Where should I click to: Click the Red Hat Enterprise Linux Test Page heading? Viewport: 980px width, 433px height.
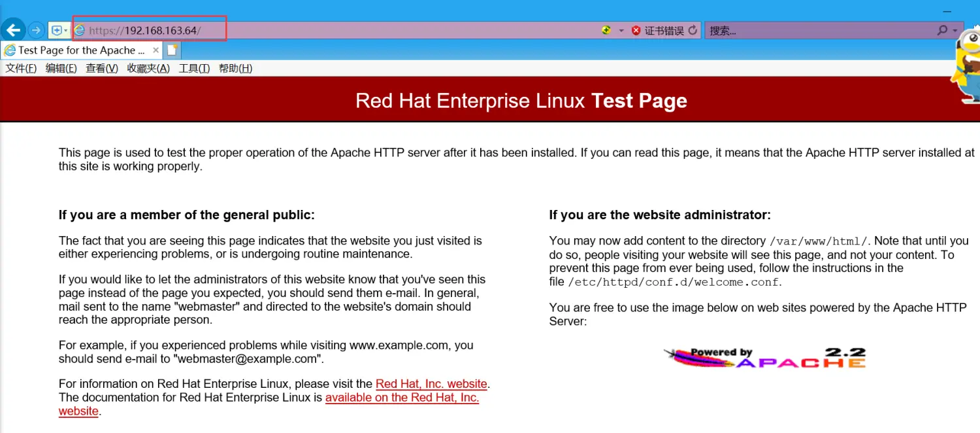[521, 101]
